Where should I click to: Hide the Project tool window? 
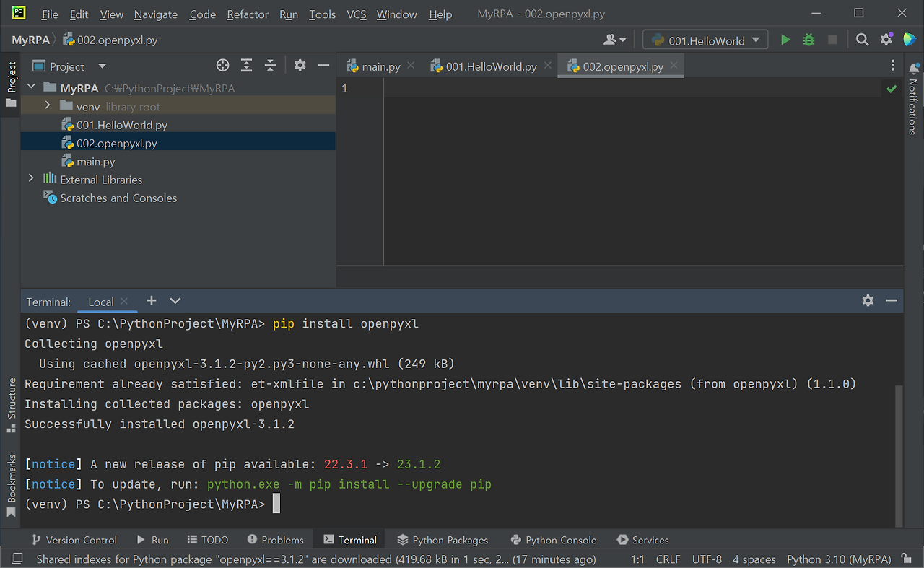click(324, 66)
